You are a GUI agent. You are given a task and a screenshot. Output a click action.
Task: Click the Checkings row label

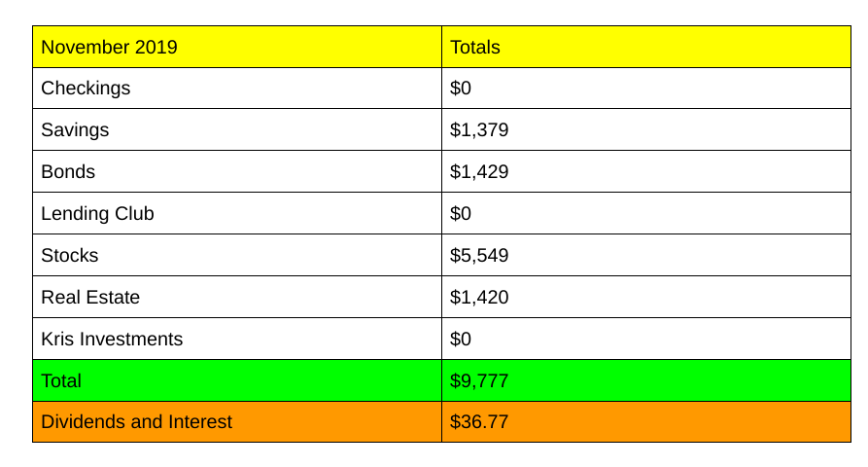point(86,89)
